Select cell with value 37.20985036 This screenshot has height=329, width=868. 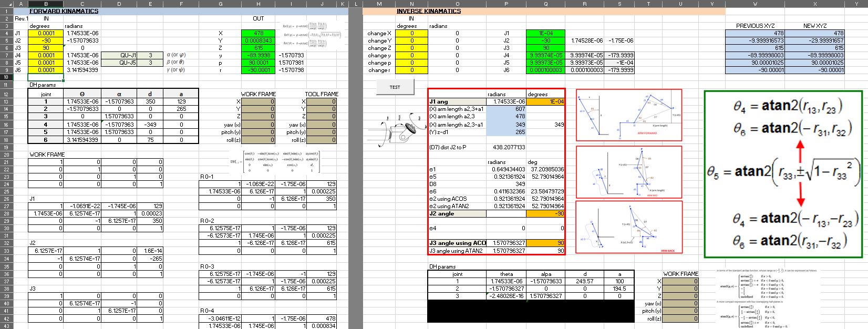tap(546, 169)
